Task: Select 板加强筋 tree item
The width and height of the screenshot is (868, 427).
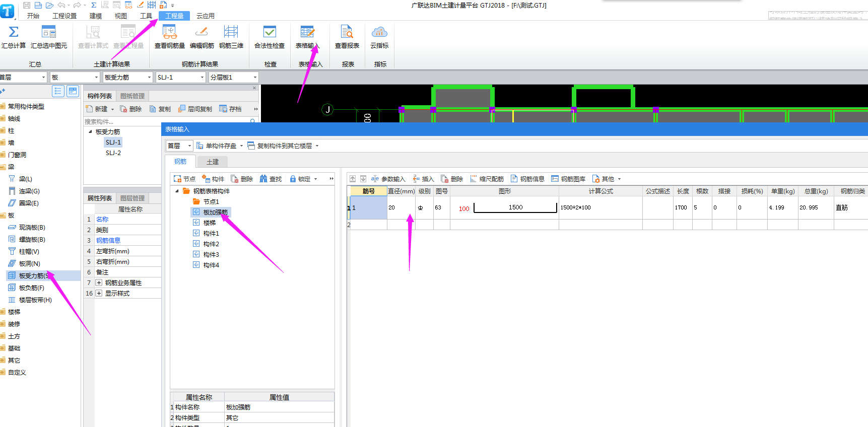Action: tap(216, 212)
